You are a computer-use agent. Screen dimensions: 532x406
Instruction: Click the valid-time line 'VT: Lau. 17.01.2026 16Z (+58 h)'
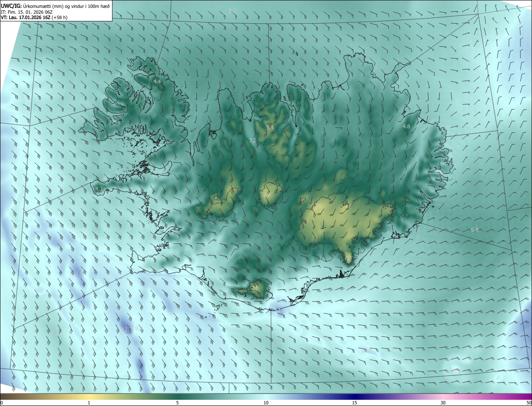[x=33, y=17]
